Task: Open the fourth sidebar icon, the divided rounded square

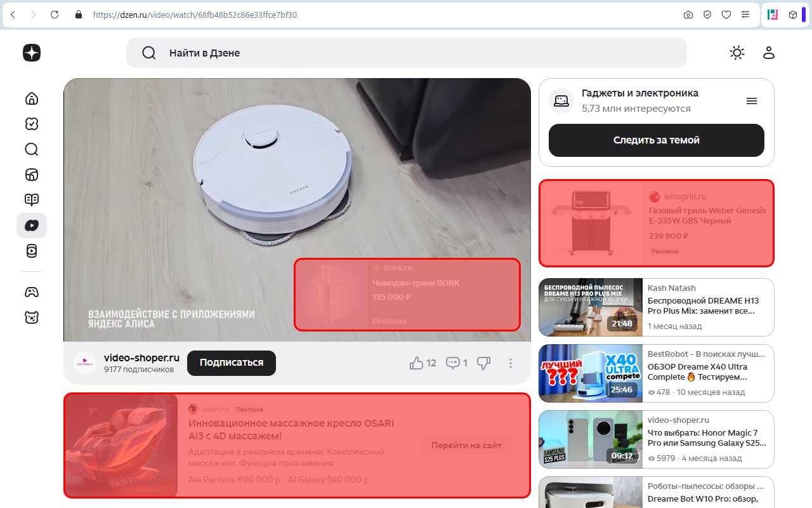Action: point(32,175)
